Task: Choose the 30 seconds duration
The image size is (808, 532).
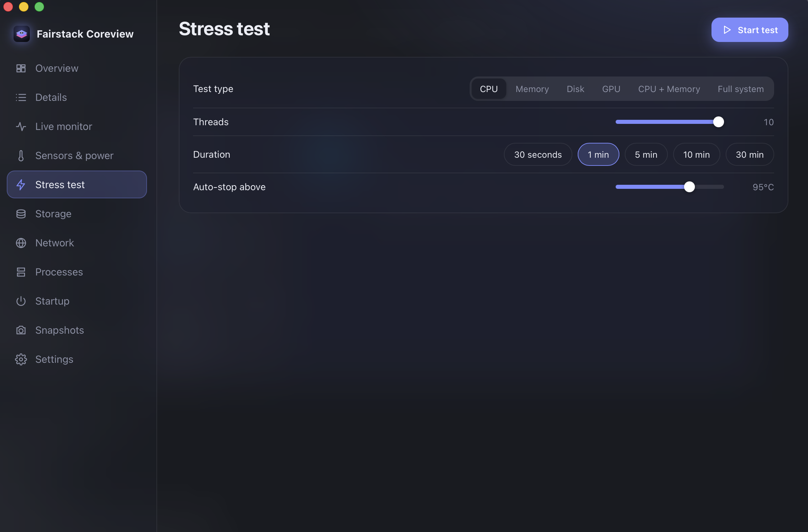Action: [538, 154]
